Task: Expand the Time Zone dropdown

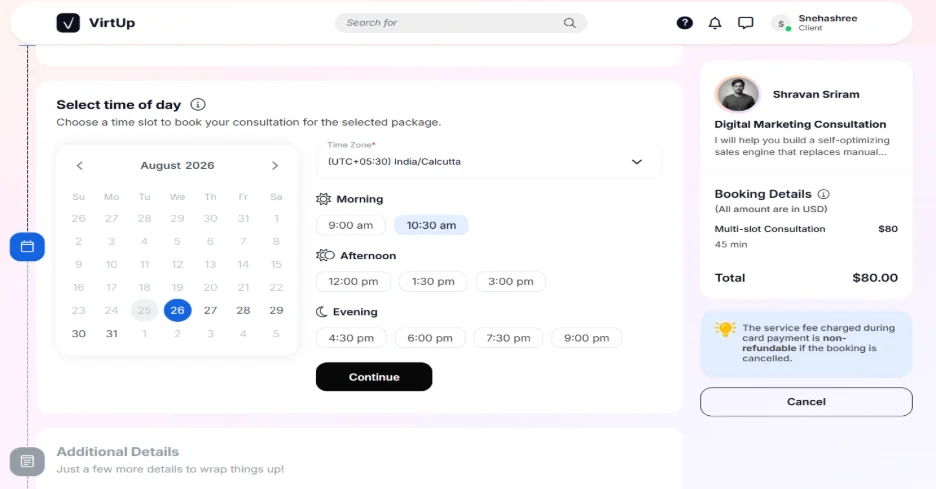Action: click(489, 161)
